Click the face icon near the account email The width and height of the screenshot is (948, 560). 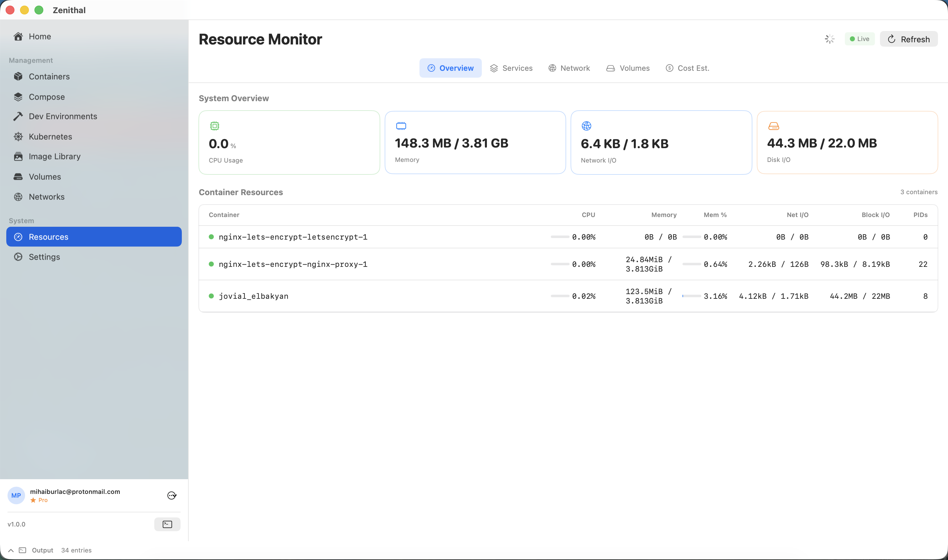point(172,495)
